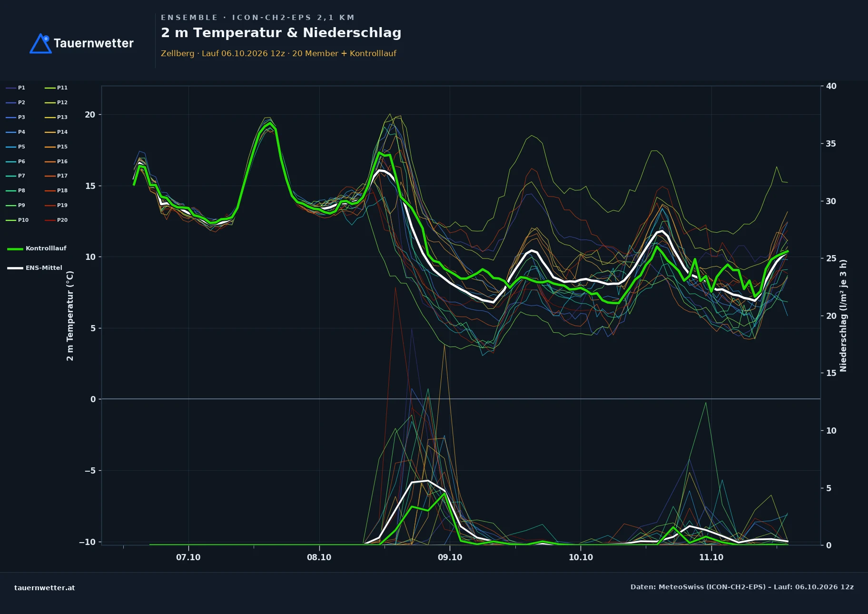This screenshot has height=614, width=868.
Task: Select the P7 legend entry
Action: click(16, 176)
